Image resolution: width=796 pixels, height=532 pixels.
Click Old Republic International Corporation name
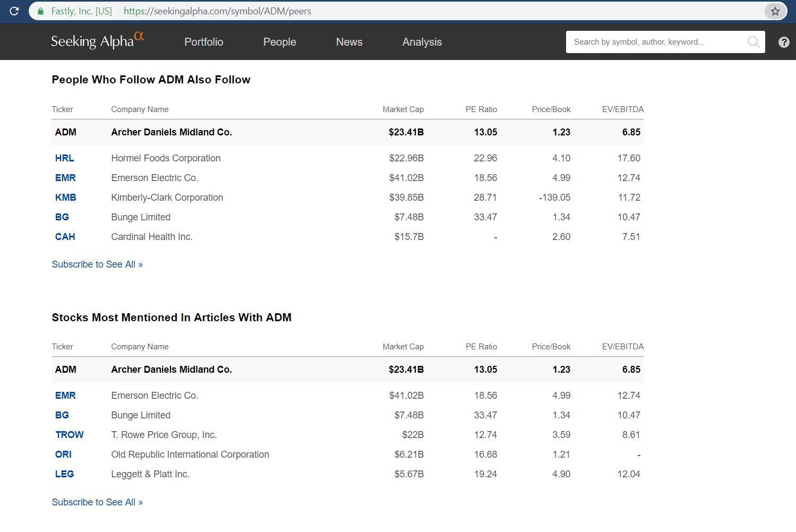click(190, 454)
